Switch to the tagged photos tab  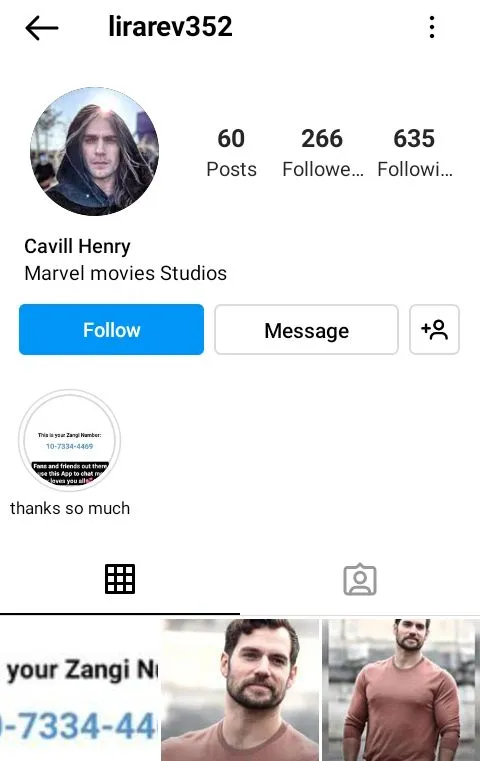point(360,579)
